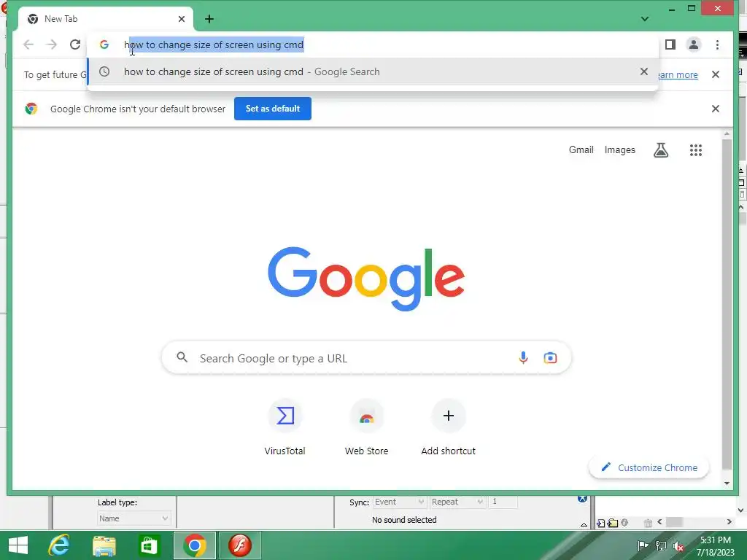The width and height of the screenshot is (747, 560).
Task: Open the Images link
Action: [620, 150]
